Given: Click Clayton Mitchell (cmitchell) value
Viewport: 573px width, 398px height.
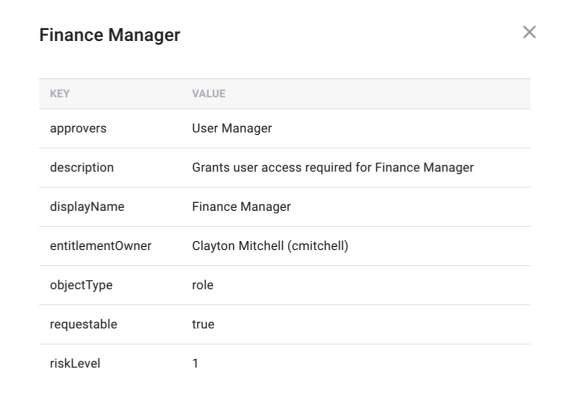Looking at the screenshot, I should pos(270,246).
